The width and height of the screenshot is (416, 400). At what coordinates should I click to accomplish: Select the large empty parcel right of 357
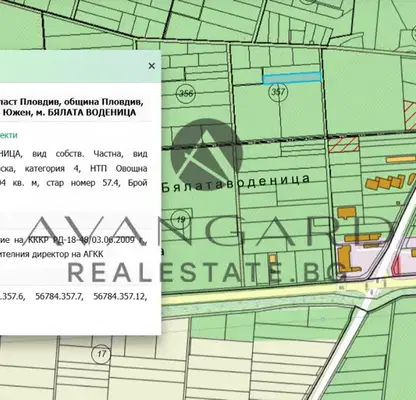pos(363,92)
